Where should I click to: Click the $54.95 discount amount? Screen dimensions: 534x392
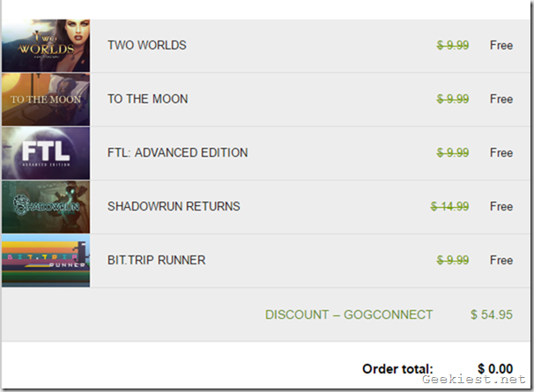pyautogui.click(x=491, y=314)
